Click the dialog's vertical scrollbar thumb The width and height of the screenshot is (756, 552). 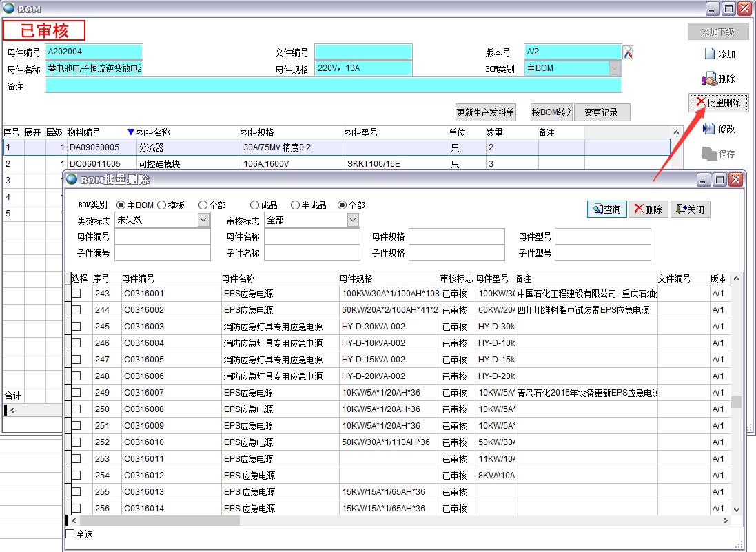[x=736, y=402]
